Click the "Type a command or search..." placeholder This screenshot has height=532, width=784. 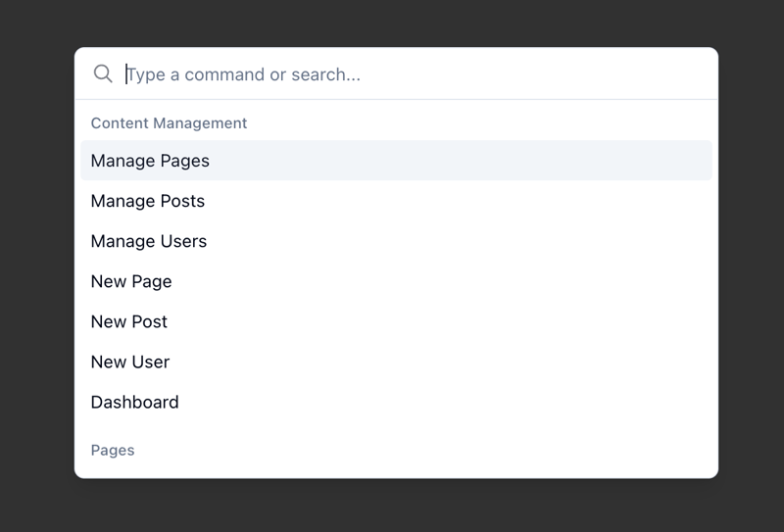point(244,74)
